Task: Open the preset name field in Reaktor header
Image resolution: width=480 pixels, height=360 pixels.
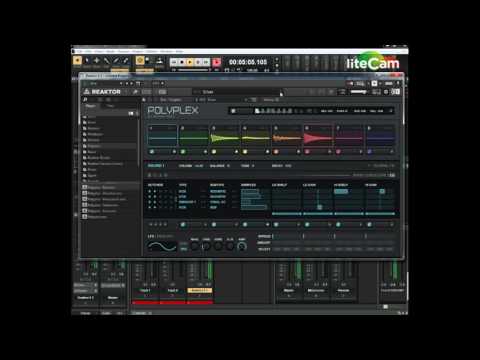Action: [237, 92]
